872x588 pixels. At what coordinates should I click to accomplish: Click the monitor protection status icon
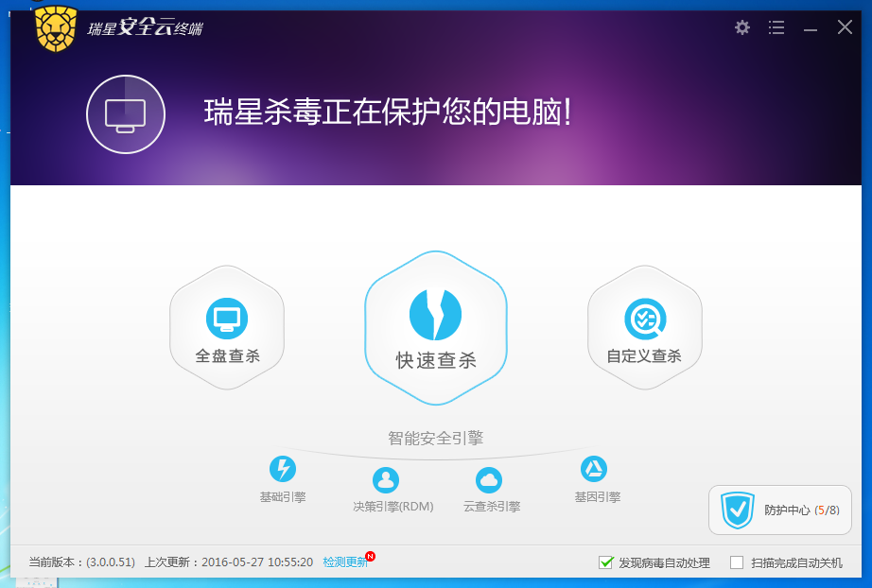[126, 114]
